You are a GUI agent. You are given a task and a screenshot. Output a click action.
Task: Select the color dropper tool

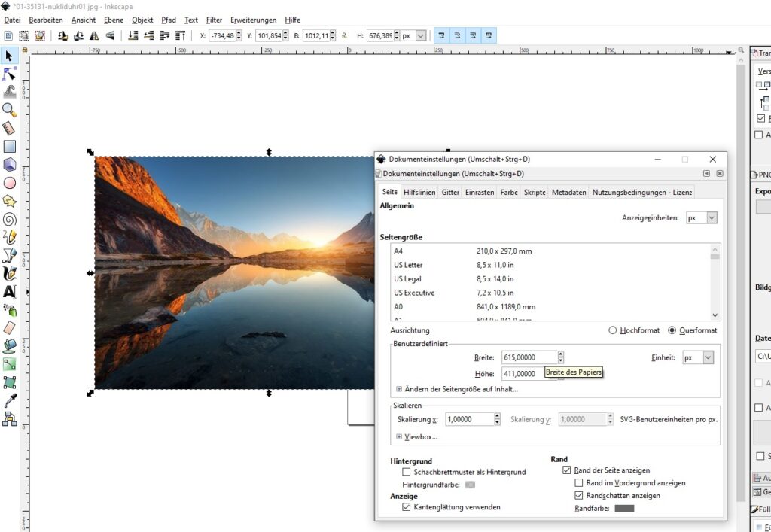(9, 401)
